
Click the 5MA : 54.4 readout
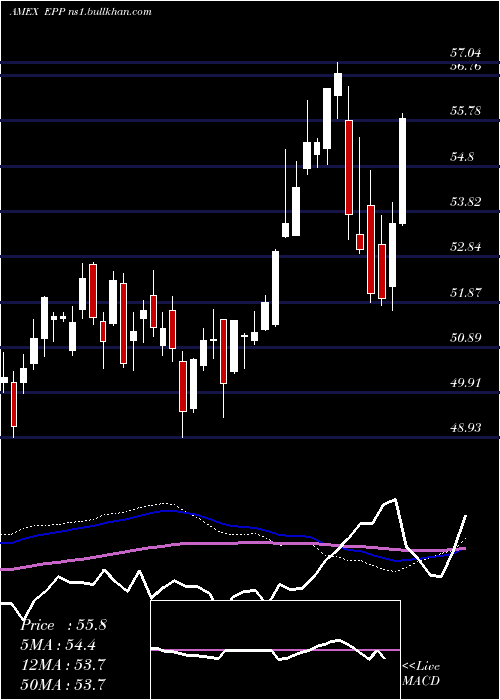pyautogui.click(x=58, y=645)
